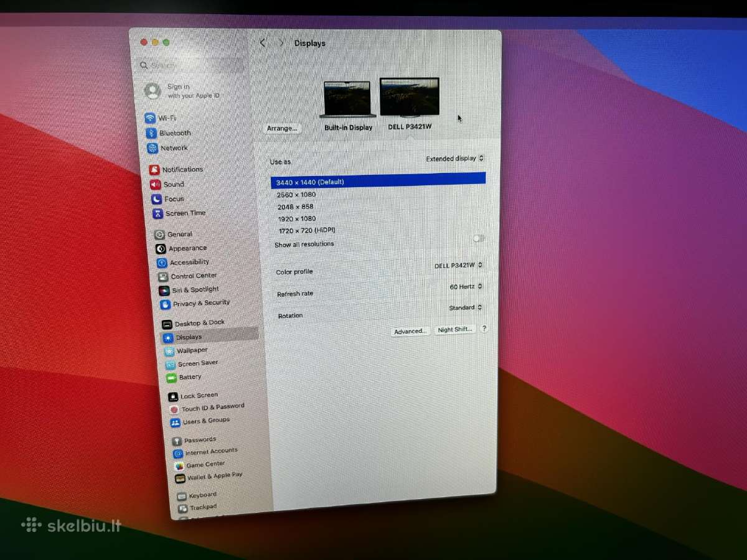The width and height of the screenshot is (747, 560).
Task: Open Rotation Standard dropdown
Action: point(466,307)
